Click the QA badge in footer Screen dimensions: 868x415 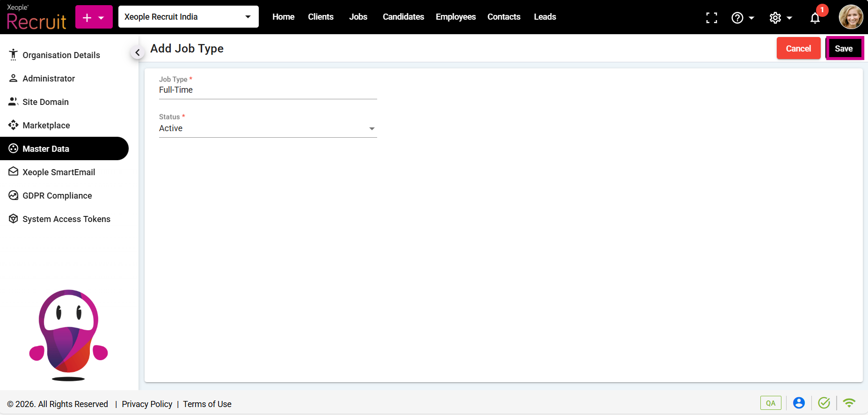[770, 403]
